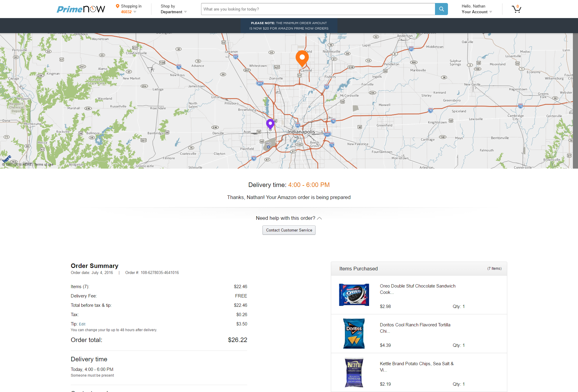Screen dimensions: 578x392
Task: Click the Oreo cookies product image
Action: click(x=354, y=295)
